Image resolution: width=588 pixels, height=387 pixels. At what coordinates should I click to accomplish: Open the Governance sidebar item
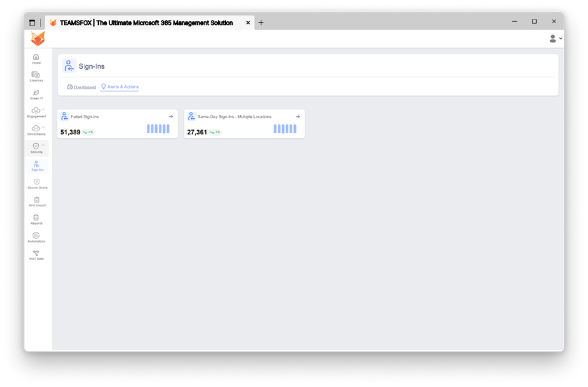(36, 130)
